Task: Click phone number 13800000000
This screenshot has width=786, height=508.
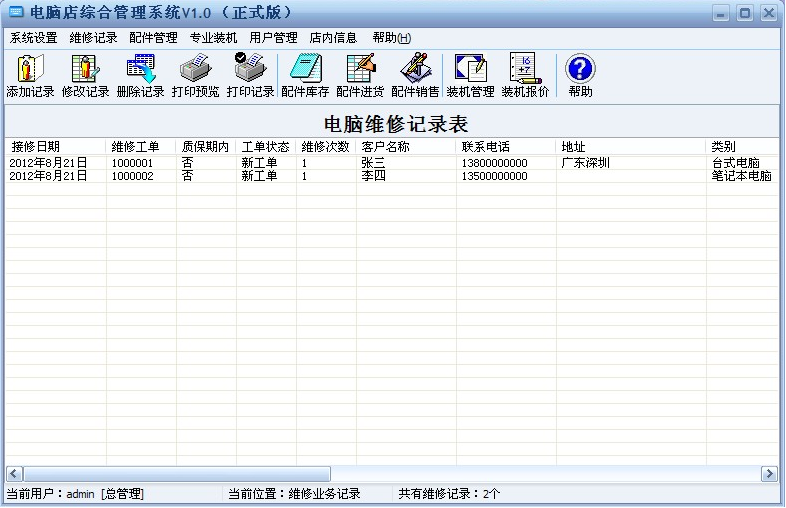Action: pyautogui.click(x=494, y=163)
